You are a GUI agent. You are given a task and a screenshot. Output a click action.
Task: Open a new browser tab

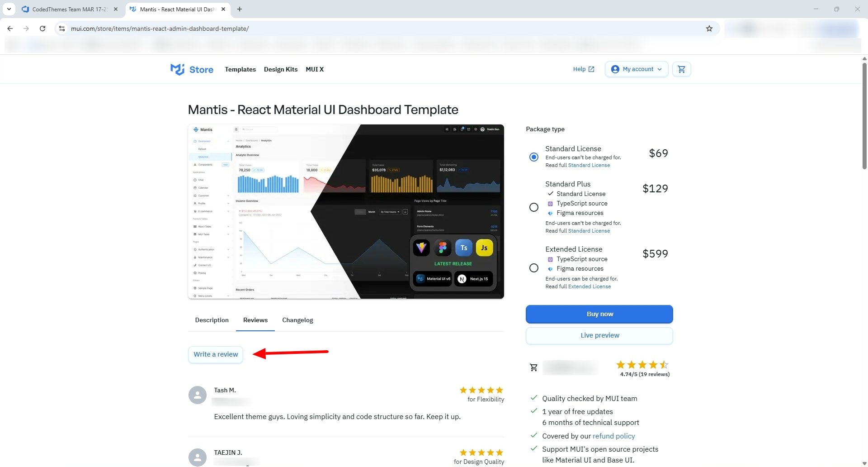click(x=240, y=9)
